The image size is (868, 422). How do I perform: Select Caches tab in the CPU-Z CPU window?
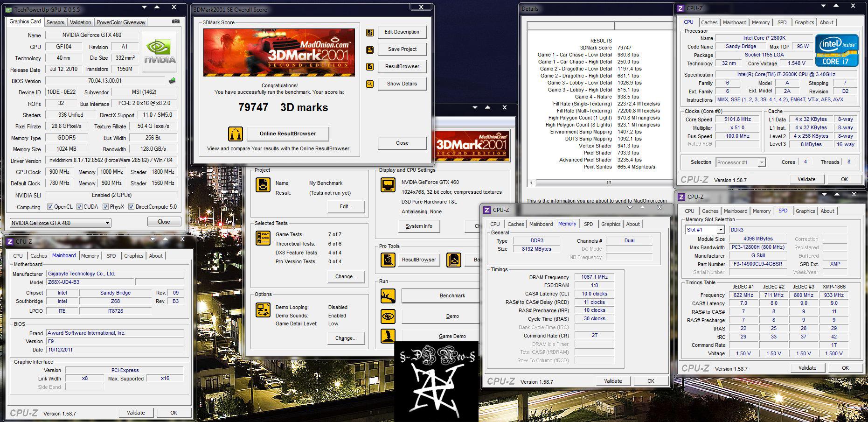[x=709, y=22]
